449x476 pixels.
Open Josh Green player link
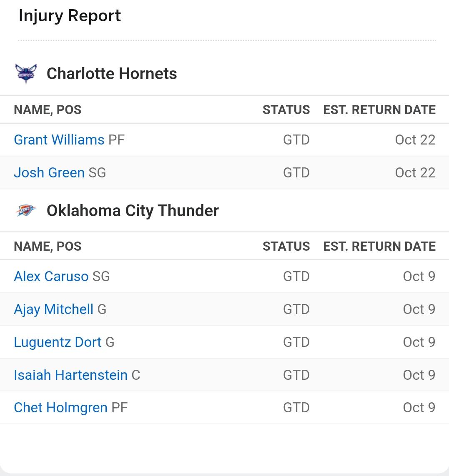[49, 172]
